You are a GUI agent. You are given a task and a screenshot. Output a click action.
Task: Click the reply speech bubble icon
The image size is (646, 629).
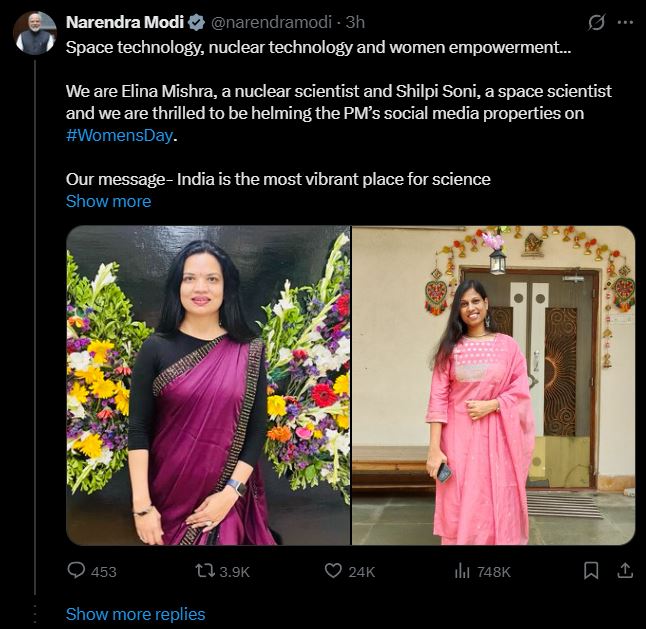pyautogui.click(x=77, y=570)
